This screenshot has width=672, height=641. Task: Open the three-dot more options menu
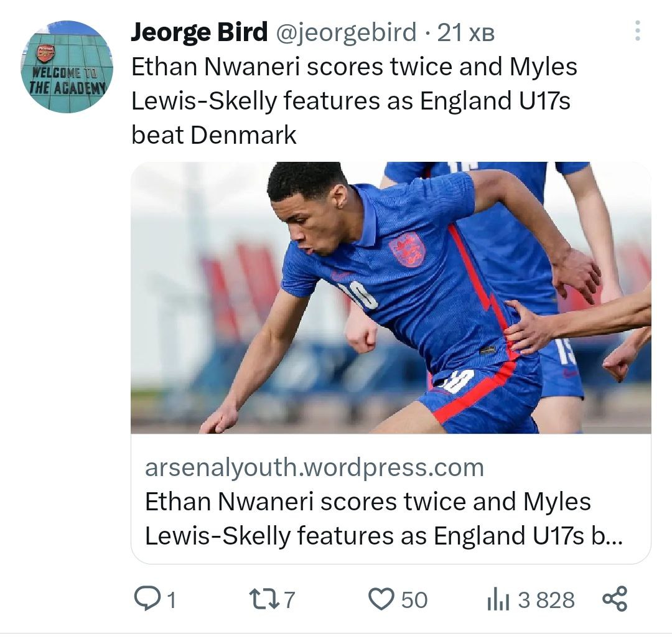point(637,31)
